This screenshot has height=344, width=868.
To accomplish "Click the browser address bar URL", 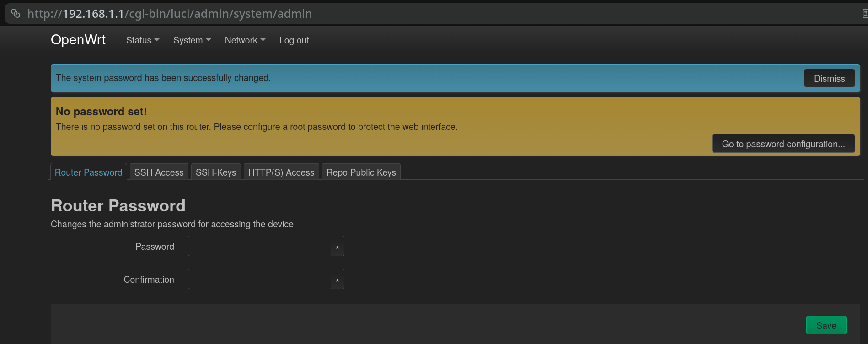I will coord(170,14).
